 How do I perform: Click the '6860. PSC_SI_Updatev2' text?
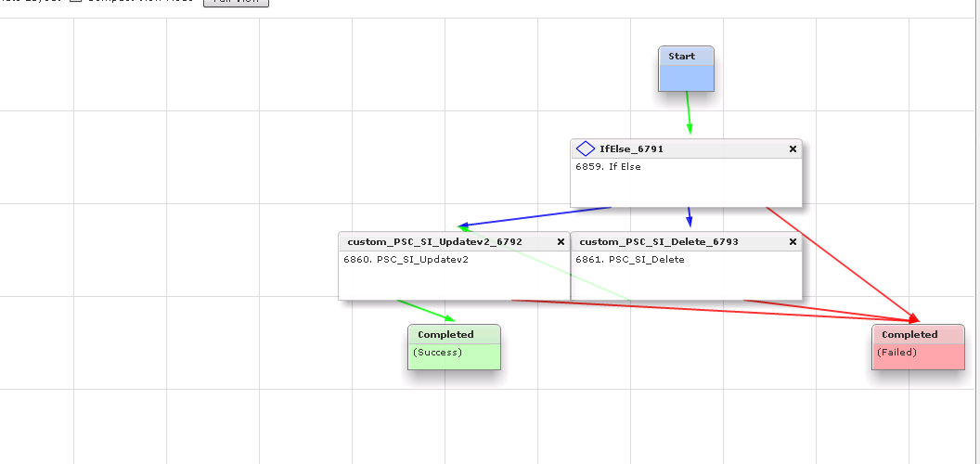406,260
